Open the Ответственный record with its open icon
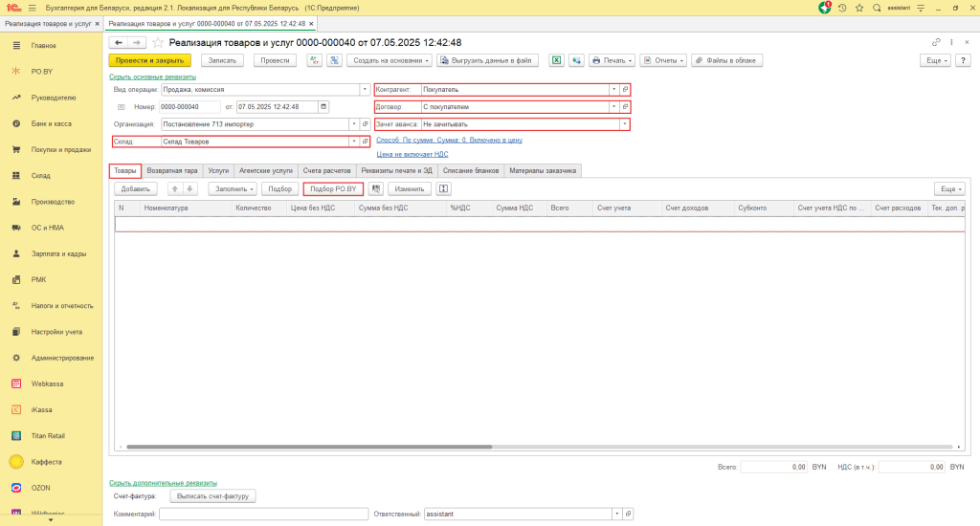Screen dimensions: 980x526 (x=628, y=514)
